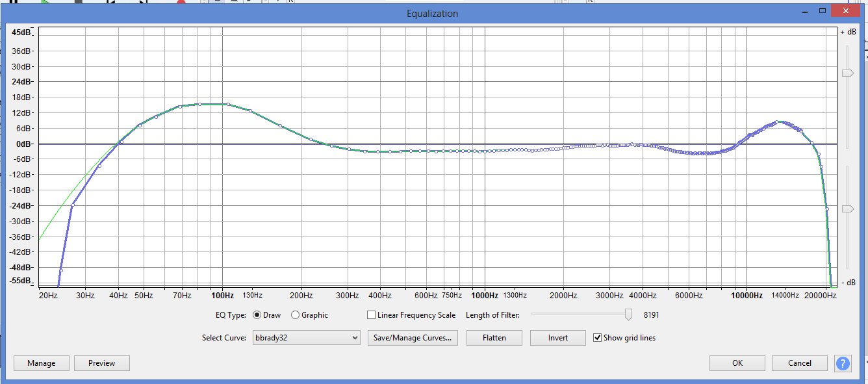Screen dimensions: 868x384
Task: Click the lower - dB range slider thumb
Action: tap(847, 209)
